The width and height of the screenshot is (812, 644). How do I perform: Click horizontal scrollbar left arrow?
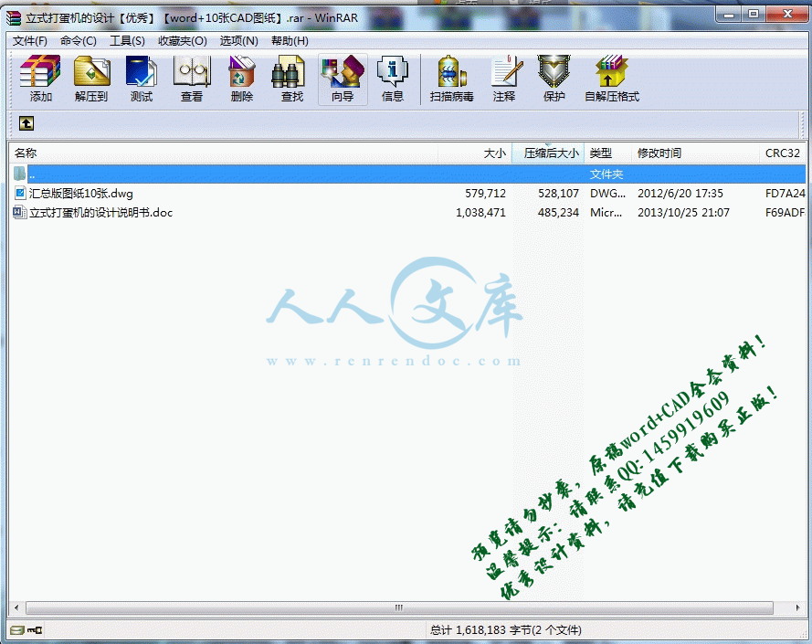click(x=16, y=607)
